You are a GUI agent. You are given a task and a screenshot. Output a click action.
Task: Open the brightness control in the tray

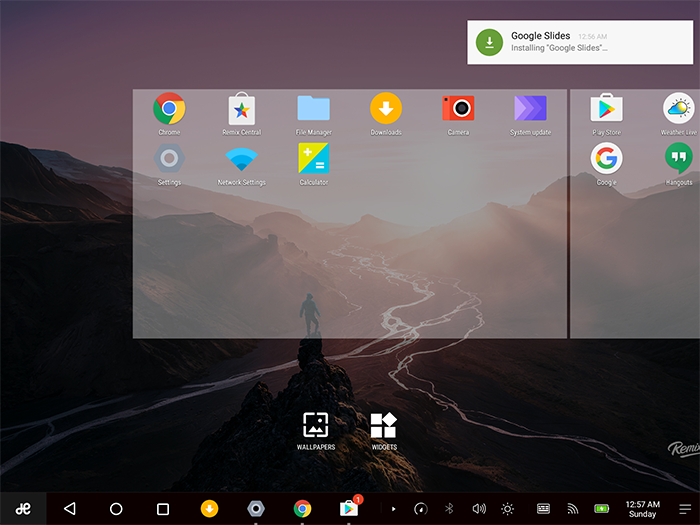(508, 508)
